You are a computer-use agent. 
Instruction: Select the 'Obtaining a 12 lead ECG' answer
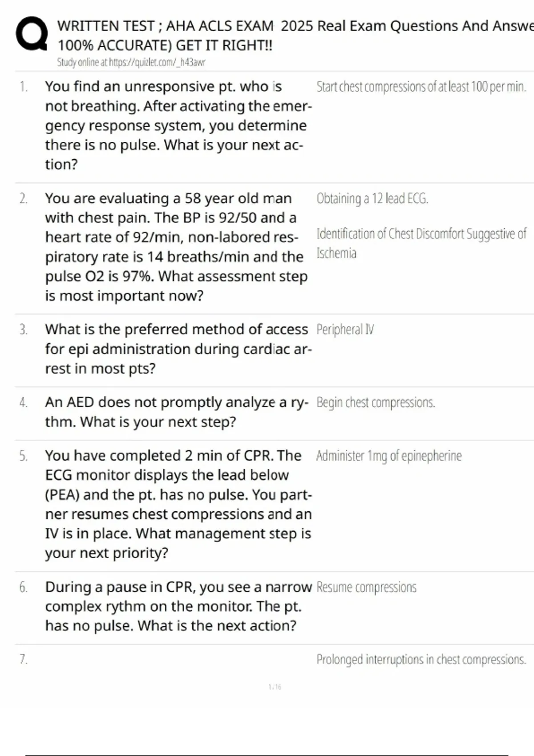[372, 198]
